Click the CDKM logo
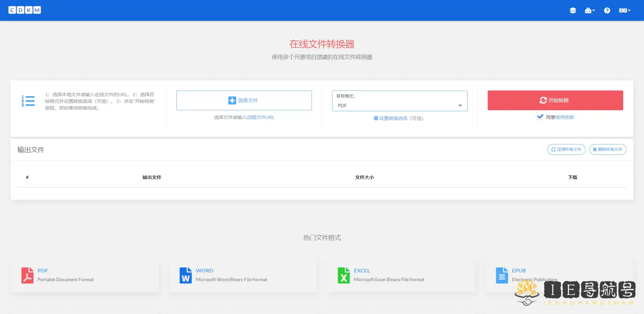 click(24, 10)
